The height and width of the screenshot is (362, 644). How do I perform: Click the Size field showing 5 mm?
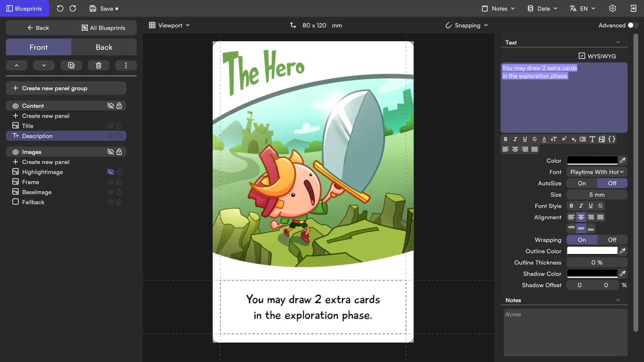[597, 195]
